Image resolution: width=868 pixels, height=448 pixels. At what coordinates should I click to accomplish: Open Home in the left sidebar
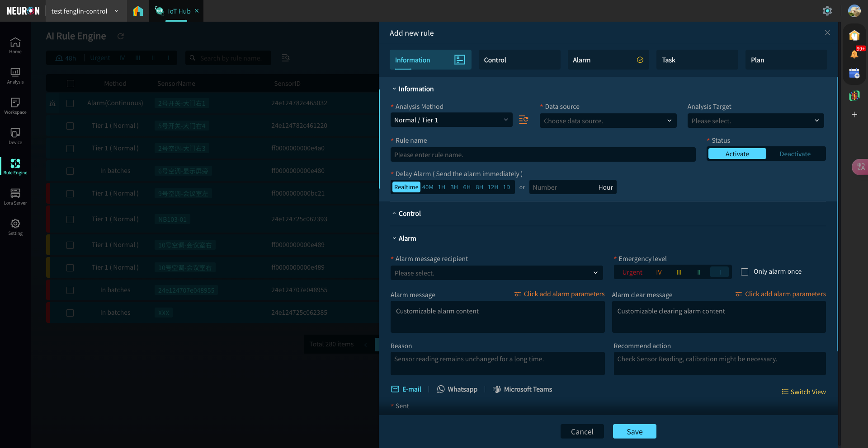click(15, 46)
